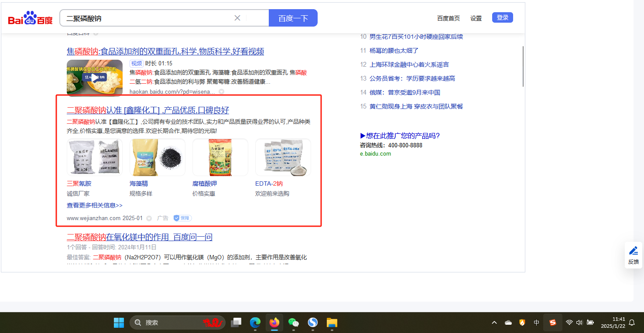Click 查看更多相关信息>> link
This screenshot has height=333, width=644.
pyautogui.click(x=95, y=205)
